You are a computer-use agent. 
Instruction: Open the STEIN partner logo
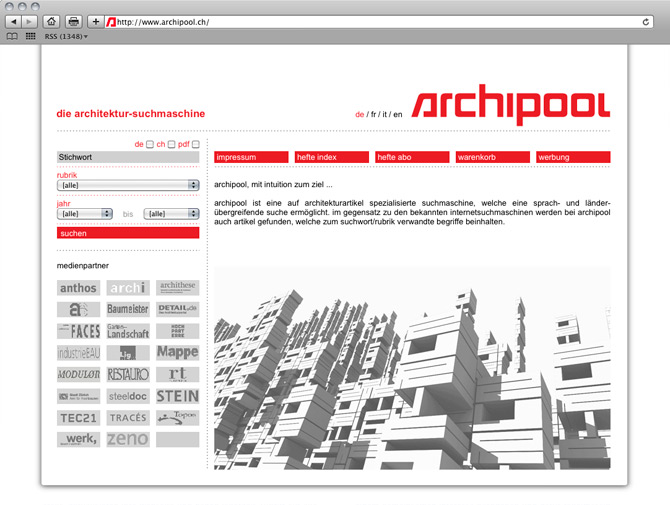[x=177, y=396]
